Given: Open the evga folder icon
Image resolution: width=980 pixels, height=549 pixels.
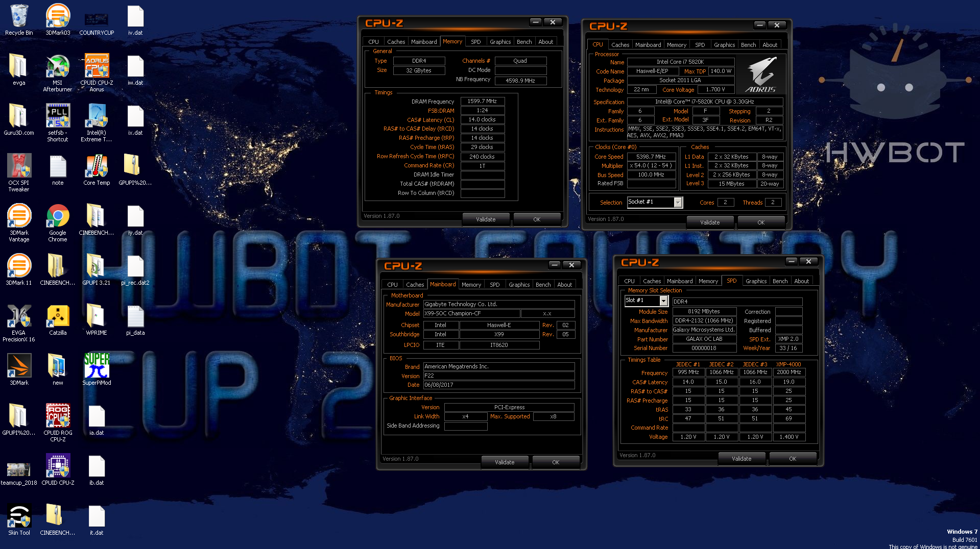Looking at the screenshot, I should [x=19, y=70].
